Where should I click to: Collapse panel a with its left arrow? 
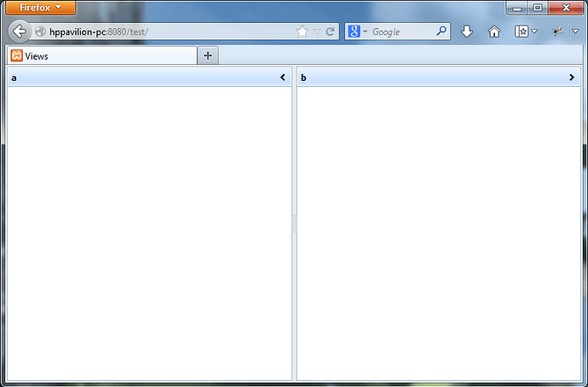coord(283,78)
